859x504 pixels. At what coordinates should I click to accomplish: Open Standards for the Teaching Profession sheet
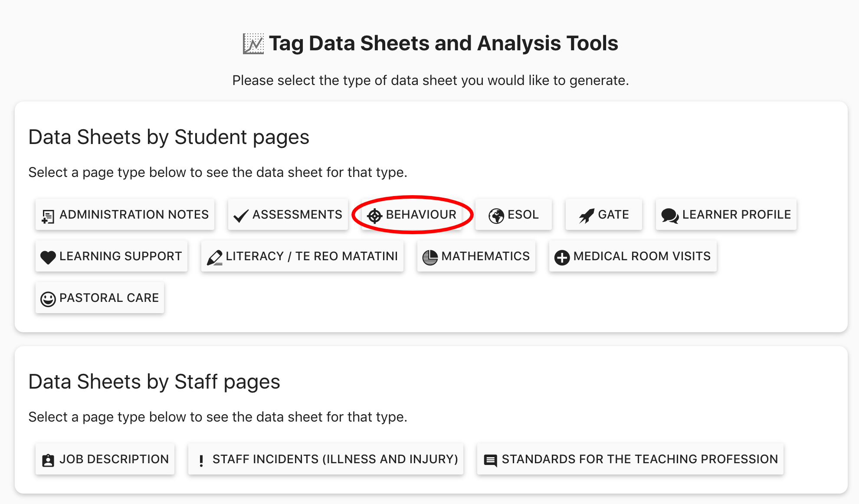pos(639,459)
